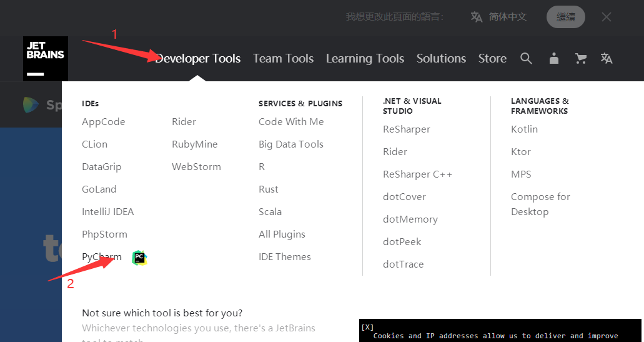Choose GoLand IDE

99,189
